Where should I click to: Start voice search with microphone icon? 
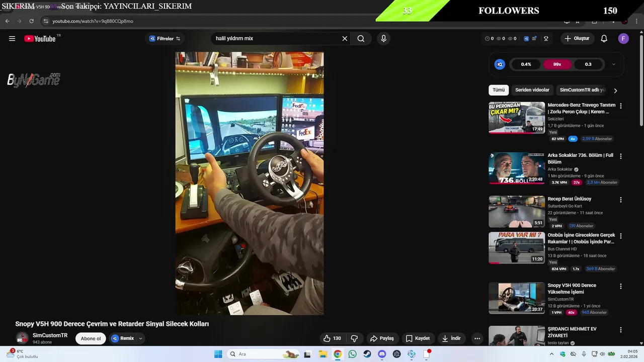pyautogui.click(x=383, y=39)
